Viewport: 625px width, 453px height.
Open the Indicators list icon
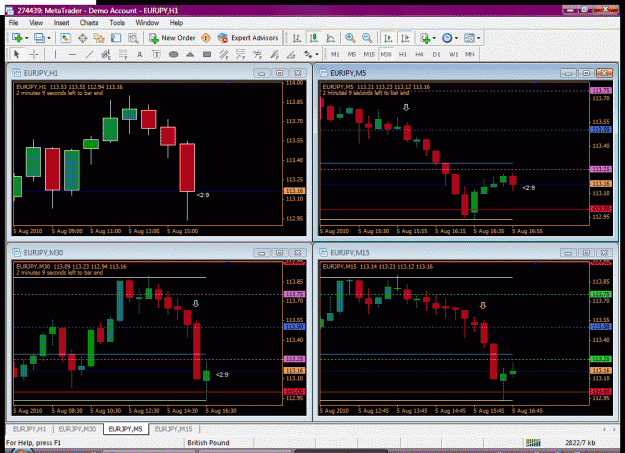click(x=425, y=38)
